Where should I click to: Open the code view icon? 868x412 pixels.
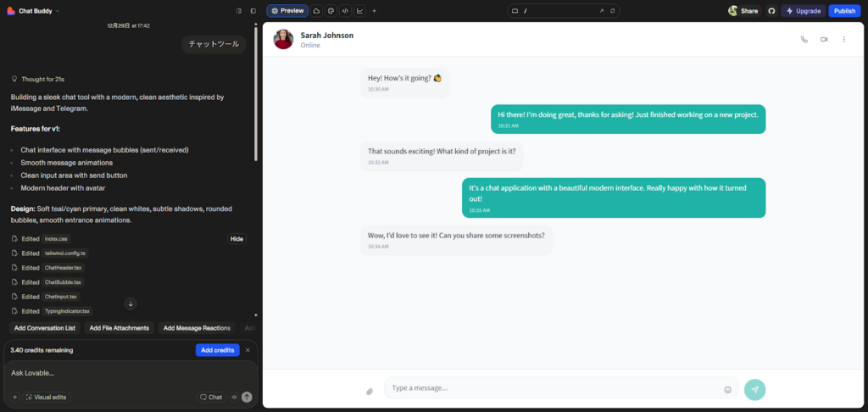(345, 11)
